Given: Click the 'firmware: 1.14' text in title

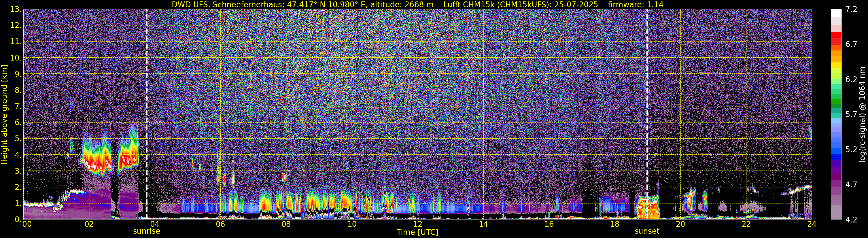Looking at the screenshot, I should [x=636, y=5].
